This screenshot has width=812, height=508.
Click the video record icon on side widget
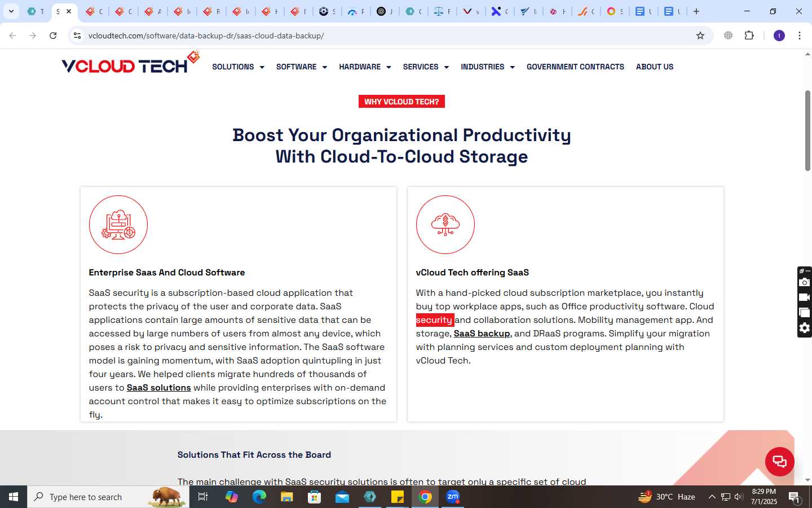805,297
